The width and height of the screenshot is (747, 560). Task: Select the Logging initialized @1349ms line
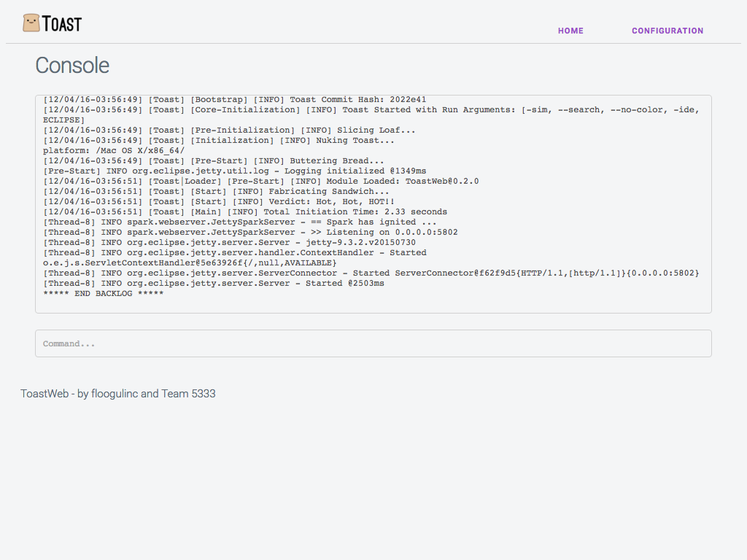234,171
